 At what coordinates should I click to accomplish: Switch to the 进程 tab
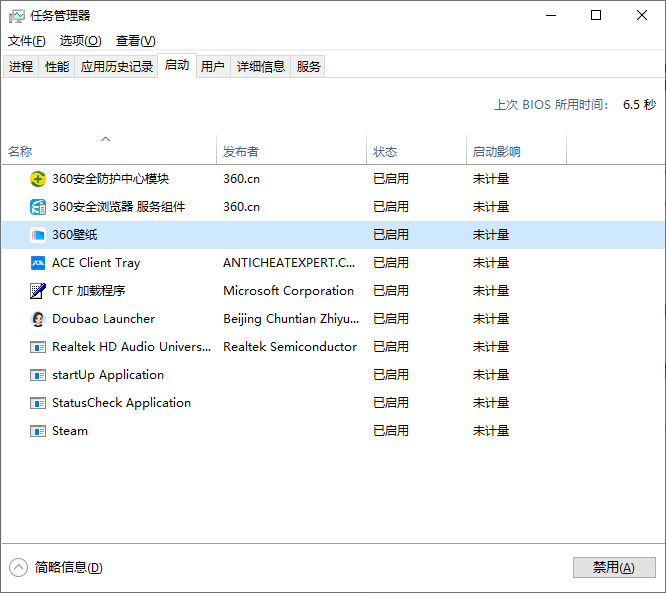click(21, 66)
